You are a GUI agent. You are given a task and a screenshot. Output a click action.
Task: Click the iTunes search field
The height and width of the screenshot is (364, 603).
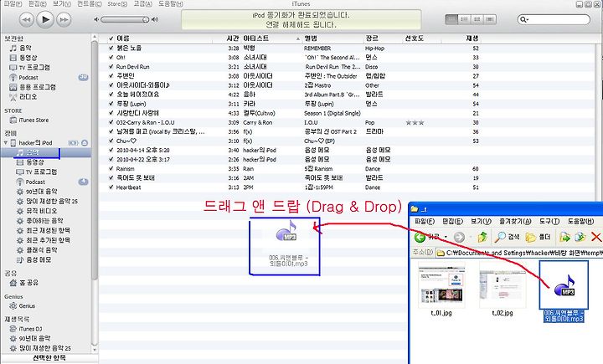coord(554,19)
